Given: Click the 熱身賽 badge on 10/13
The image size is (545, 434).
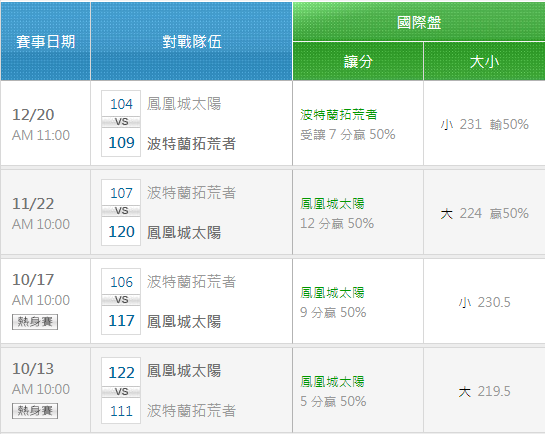Looking at the screenshot, I should coord(35,411).
